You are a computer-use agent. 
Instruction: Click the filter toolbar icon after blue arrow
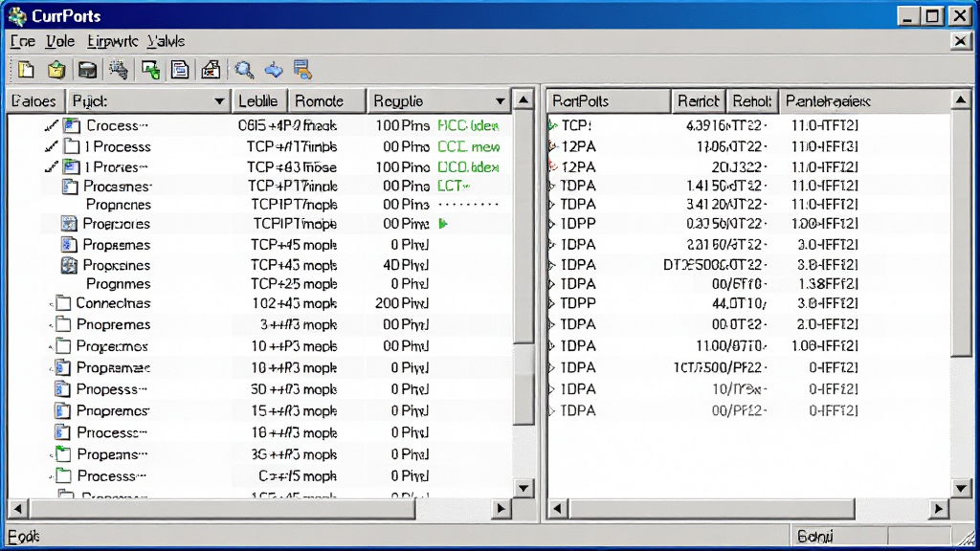pyautogui.click(x=303, y=70)
